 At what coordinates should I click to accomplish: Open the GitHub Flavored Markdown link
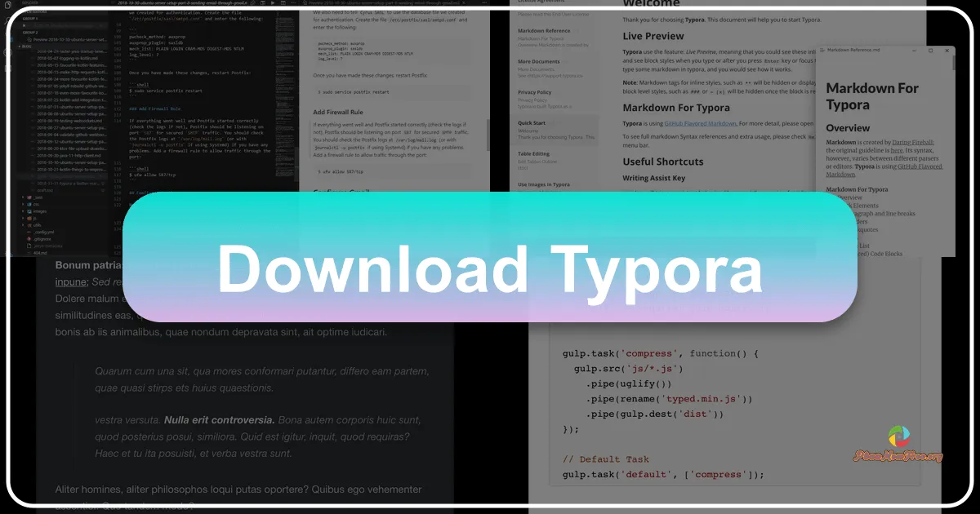[x=700, y=123]
